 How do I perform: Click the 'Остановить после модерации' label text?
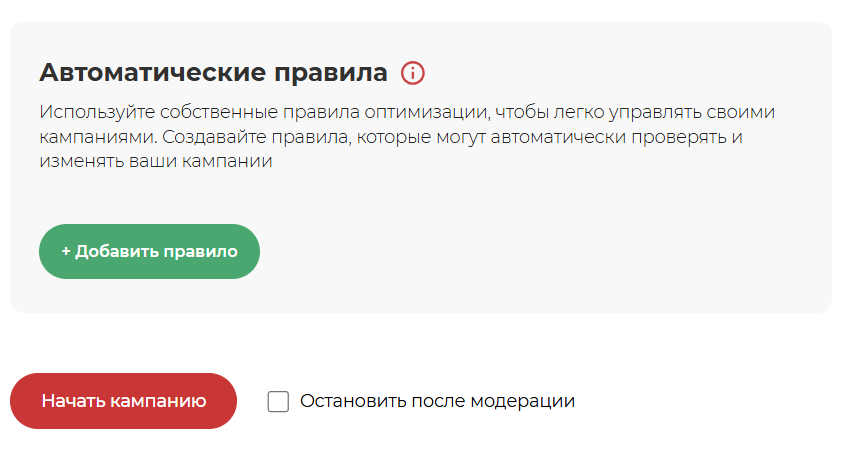(x=437, y=401)
